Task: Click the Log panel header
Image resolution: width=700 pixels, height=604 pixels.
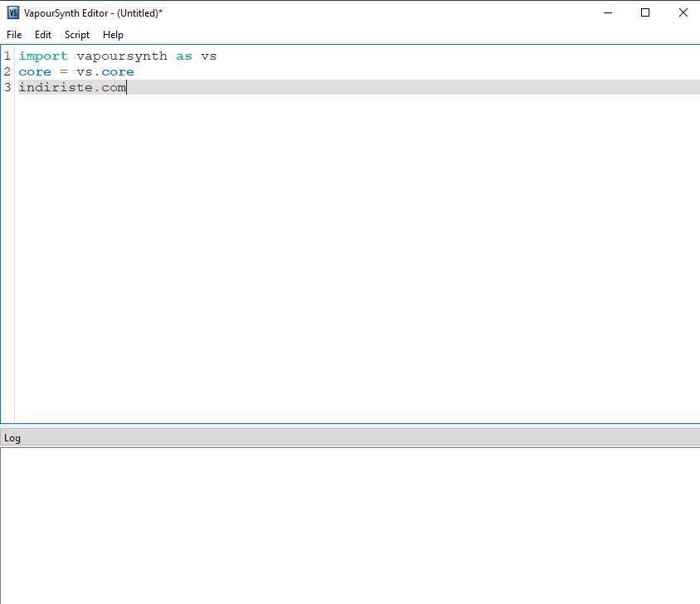Action: click(350, 438)
